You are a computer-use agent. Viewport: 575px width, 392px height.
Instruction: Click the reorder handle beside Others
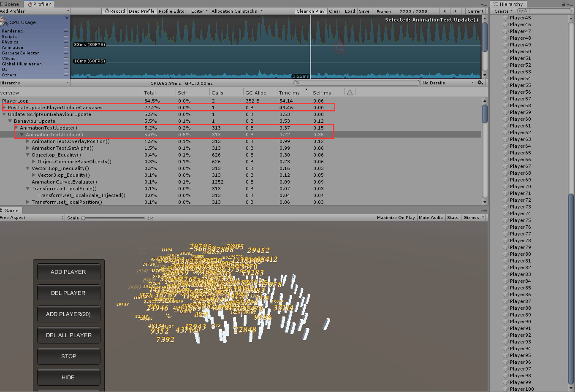(66, 75)
